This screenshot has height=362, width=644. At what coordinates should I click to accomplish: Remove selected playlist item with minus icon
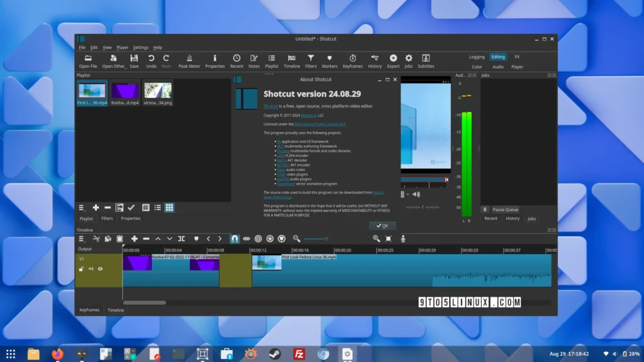coord(107,207)
